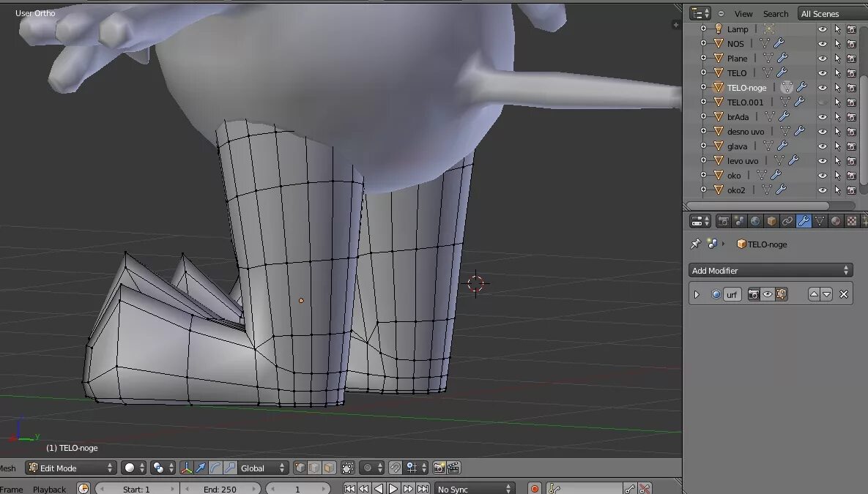Click the OpenGL render camera icon

(x=439, y=468)
